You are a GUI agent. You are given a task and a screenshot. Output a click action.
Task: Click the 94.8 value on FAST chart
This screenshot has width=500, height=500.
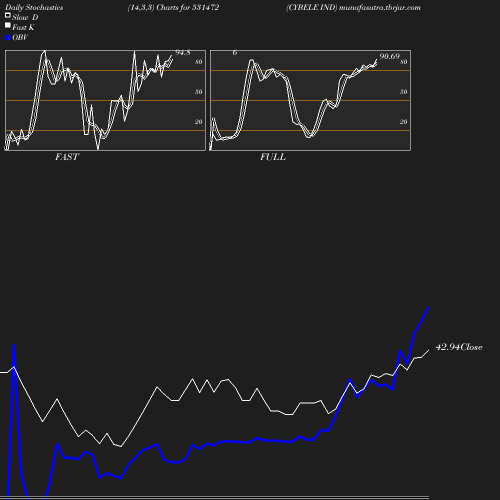click(183, 52)
